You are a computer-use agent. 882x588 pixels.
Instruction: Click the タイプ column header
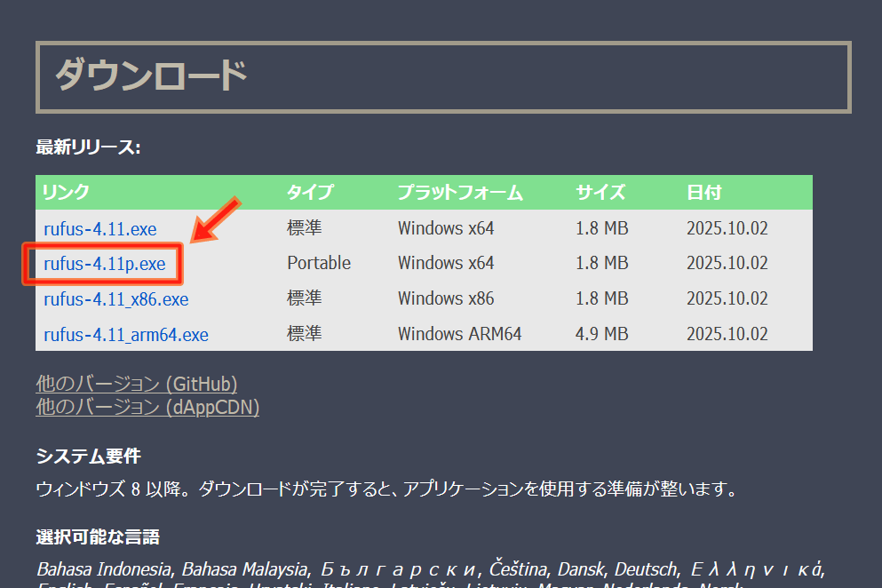[x=309, y=193]
